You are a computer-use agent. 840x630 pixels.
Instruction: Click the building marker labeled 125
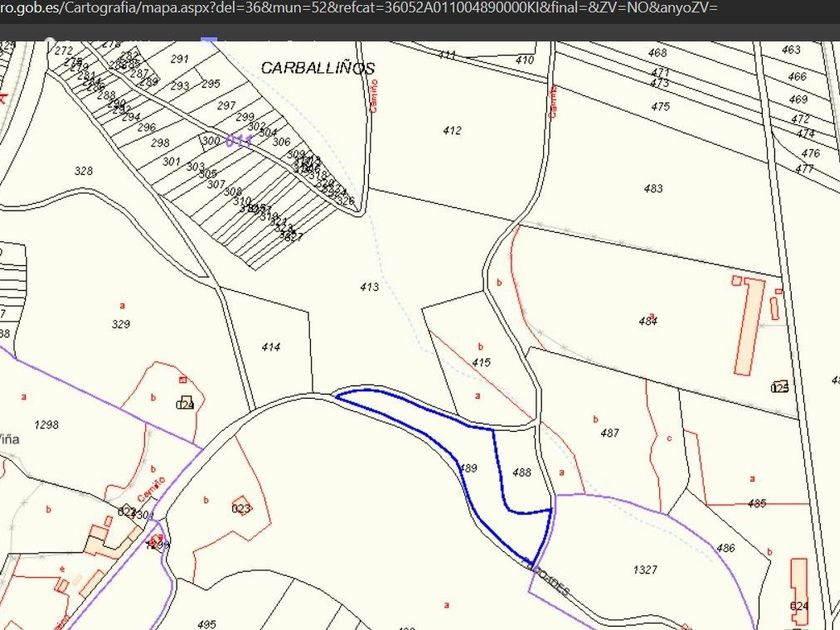coord(780,387)
